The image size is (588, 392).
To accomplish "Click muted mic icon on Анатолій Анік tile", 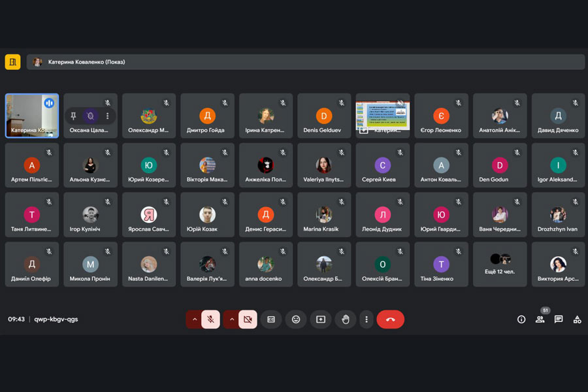I will coord(517,103).
